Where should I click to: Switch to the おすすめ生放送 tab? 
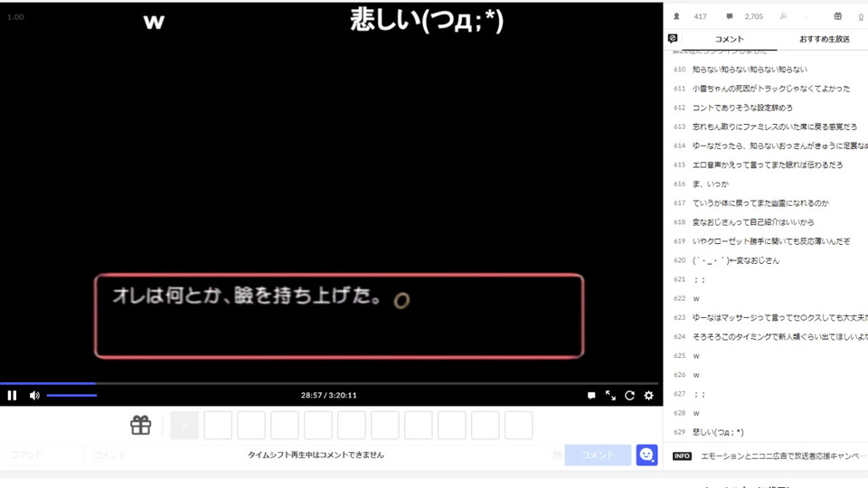click(x=824, y=39)
